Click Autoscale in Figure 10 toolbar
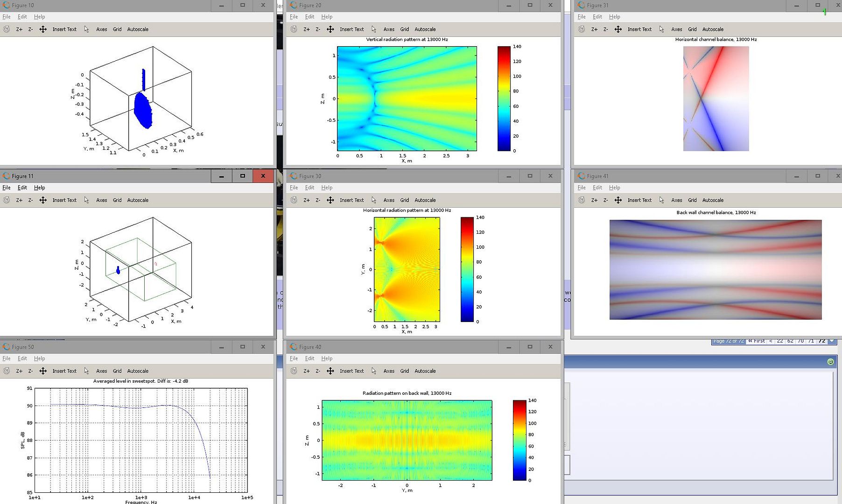The height and width of the screenshot is (504, 842). point(138,29)
